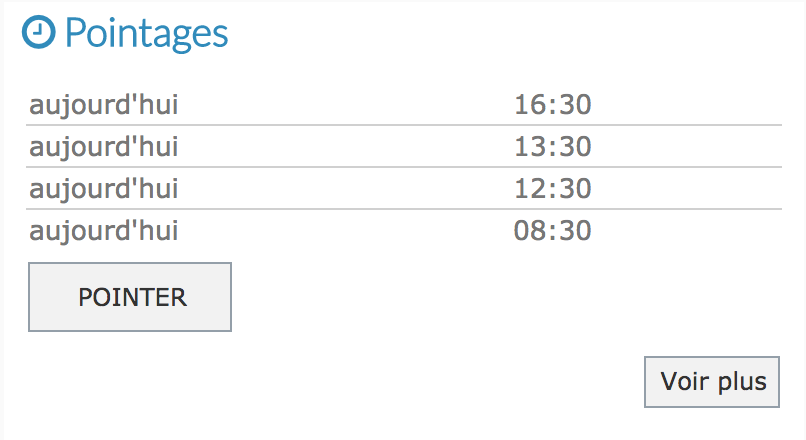
Task: Select the 13:30 time value
Action: click(553, 146)
